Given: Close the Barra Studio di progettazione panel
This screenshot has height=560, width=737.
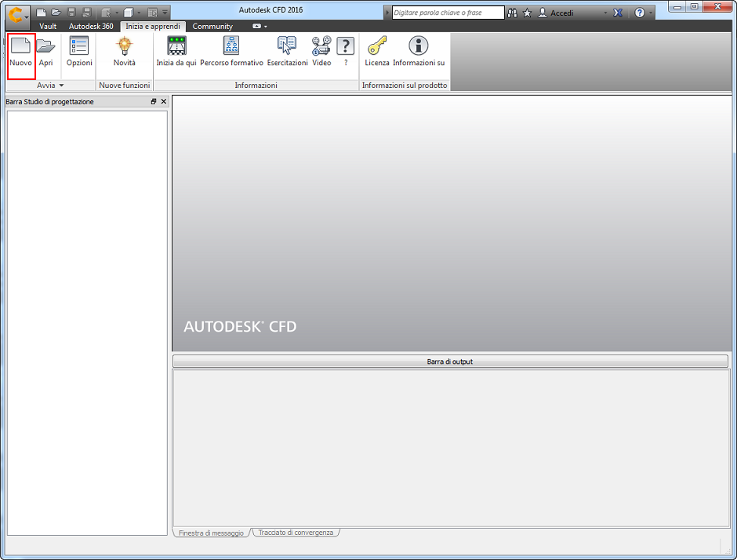Looking at the screenshot, I should click(164, 101).
